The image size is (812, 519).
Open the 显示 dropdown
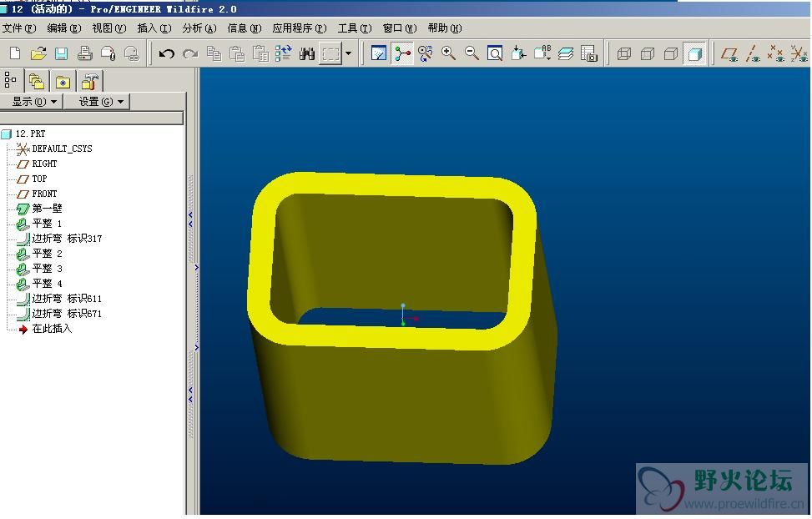[x=33, y=101]
